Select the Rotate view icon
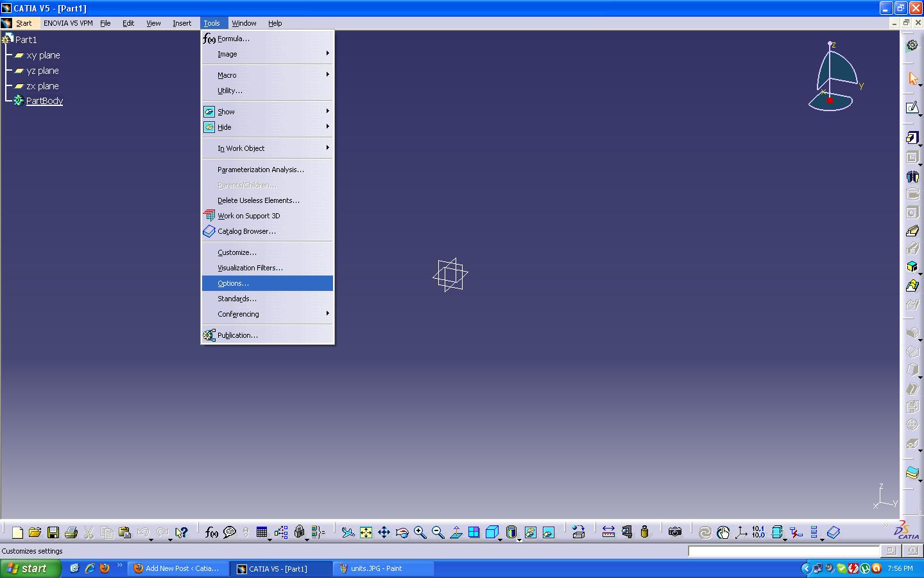Image resolution: width=924 pixels, height=578 pixels. (x=402, y=532)
